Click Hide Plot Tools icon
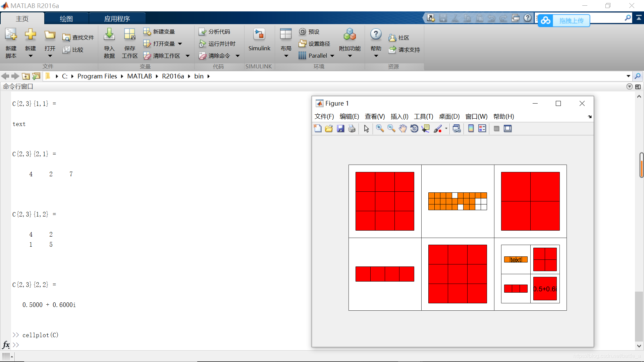The width and height of the screenshot is (644, 362). 497,128
